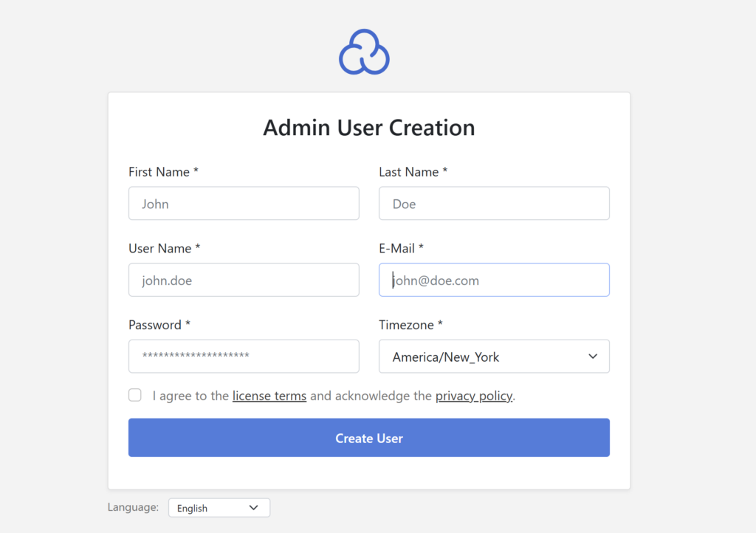Click the Password input field

(x=244, y=356)
